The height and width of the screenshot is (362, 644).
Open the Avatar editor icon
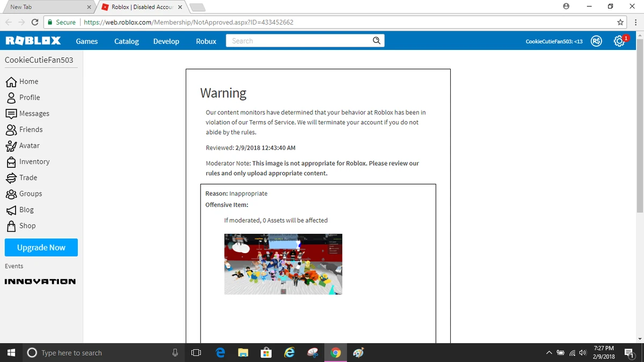pos(11,145)
